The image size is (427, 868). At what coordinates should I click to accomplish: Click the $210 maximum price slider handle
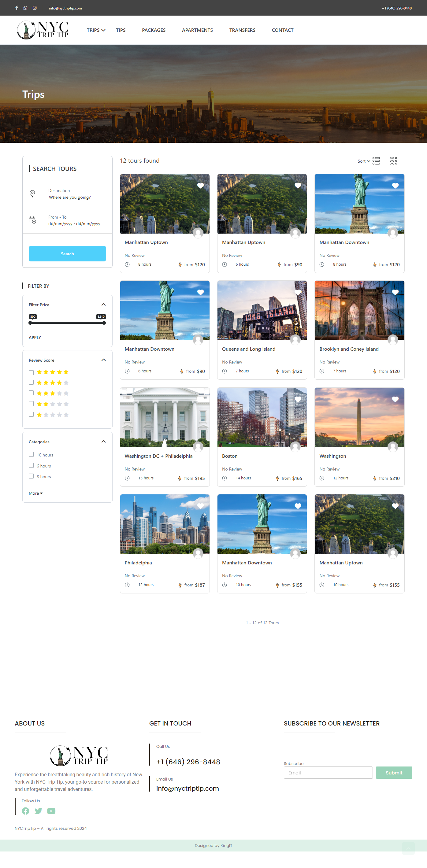point(104,323)
